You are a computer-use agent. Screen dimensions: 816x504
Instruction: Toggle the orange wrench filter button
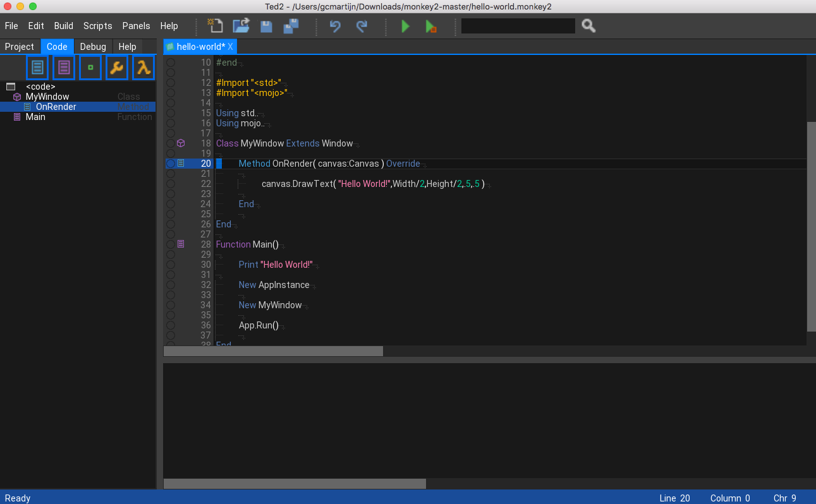[117, 68]
